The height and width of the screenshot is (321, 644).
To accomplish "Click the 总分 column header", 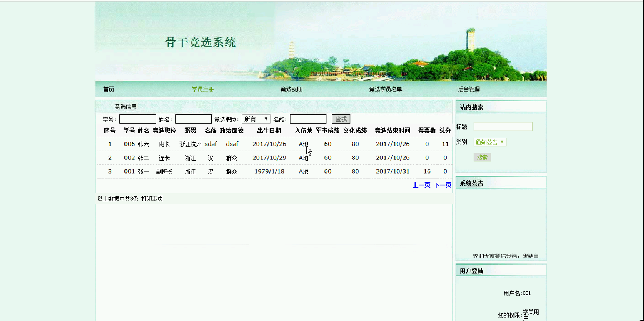I will coord(445,131).
